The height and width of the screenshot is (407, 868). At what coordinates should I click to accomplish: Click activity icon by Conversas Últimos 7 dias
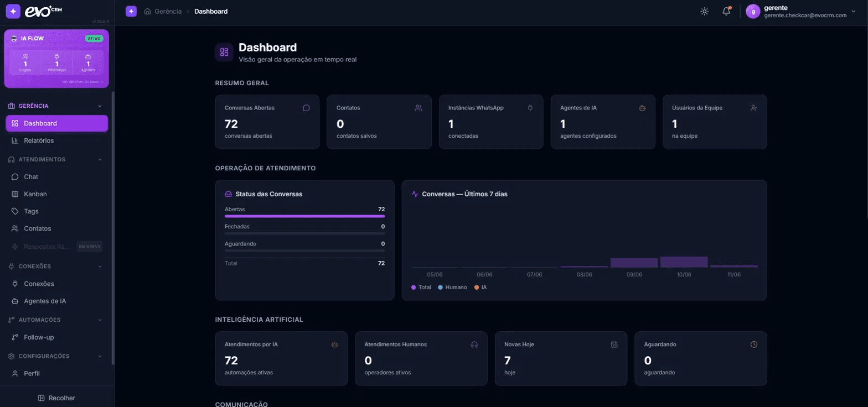(415, 194)
